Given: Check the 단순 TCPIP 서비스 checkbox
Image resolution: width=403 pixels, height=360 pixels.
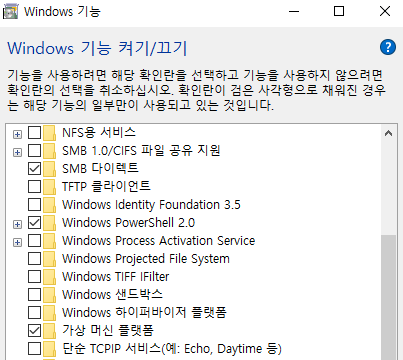Looking at the screenshot, I should click(34, 349).
